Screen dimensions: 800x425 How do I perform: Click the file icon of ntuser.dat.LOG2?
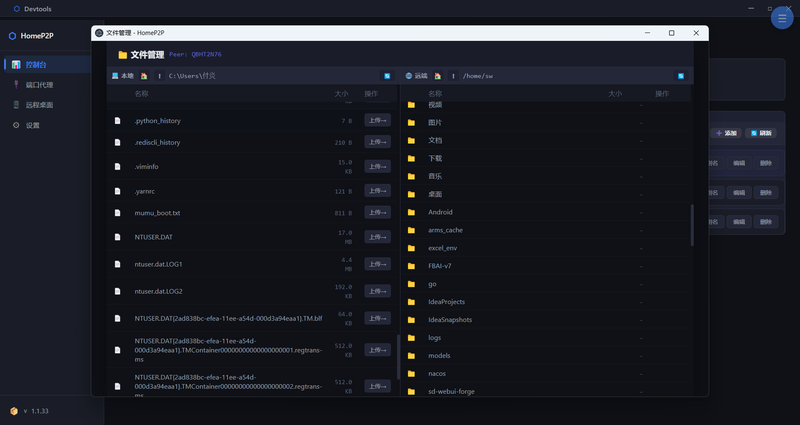[x=117, y=291]
